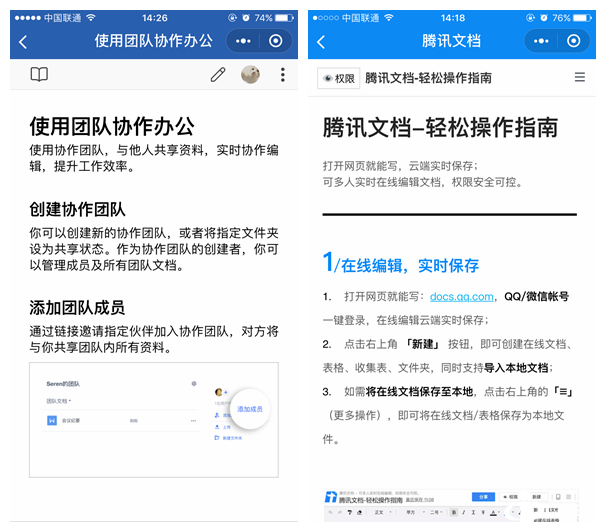606x532 pixels.
Task: Tap back arrow in 使用团队协作办公 header
Action: click(x=23, y=42)
